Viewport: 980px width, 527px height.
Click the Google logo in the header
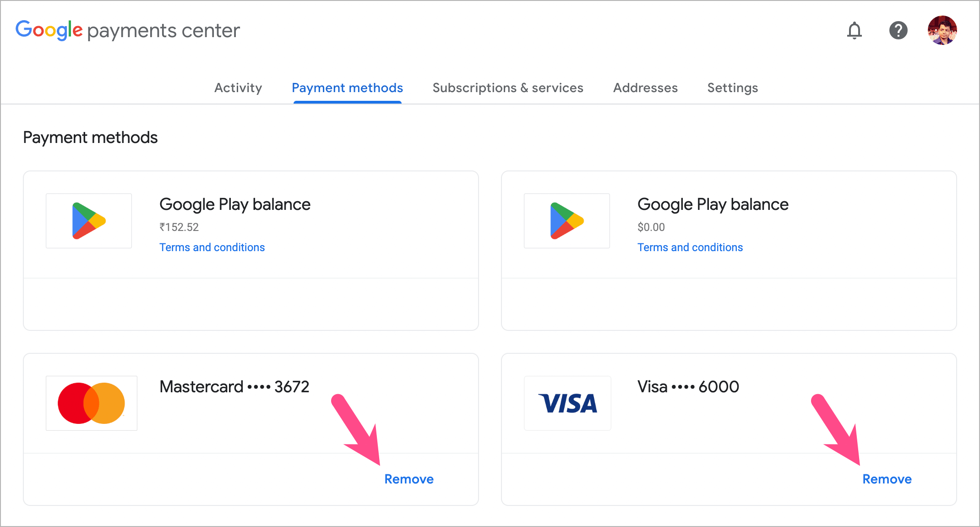pos(49,30)
